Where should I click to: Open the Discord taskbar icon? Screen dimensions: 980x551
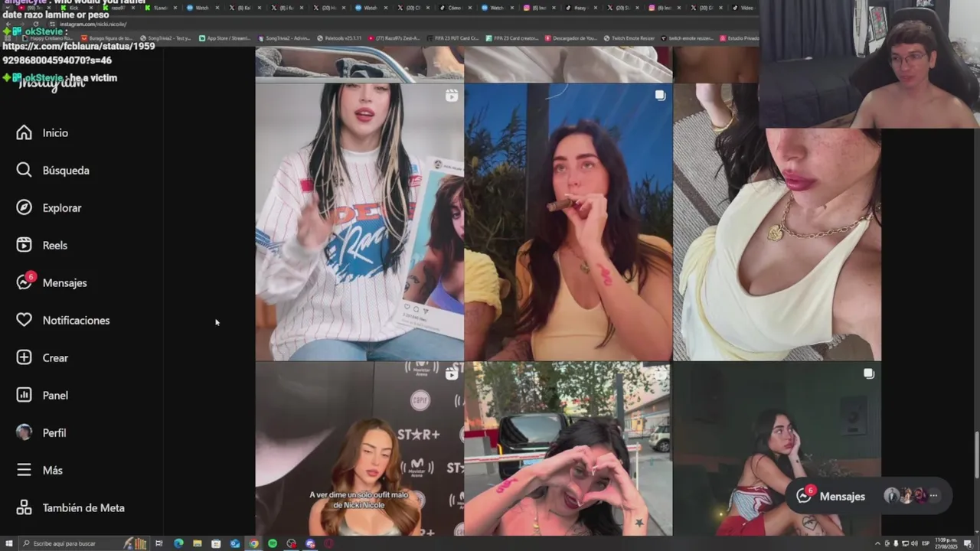[310, 543]
